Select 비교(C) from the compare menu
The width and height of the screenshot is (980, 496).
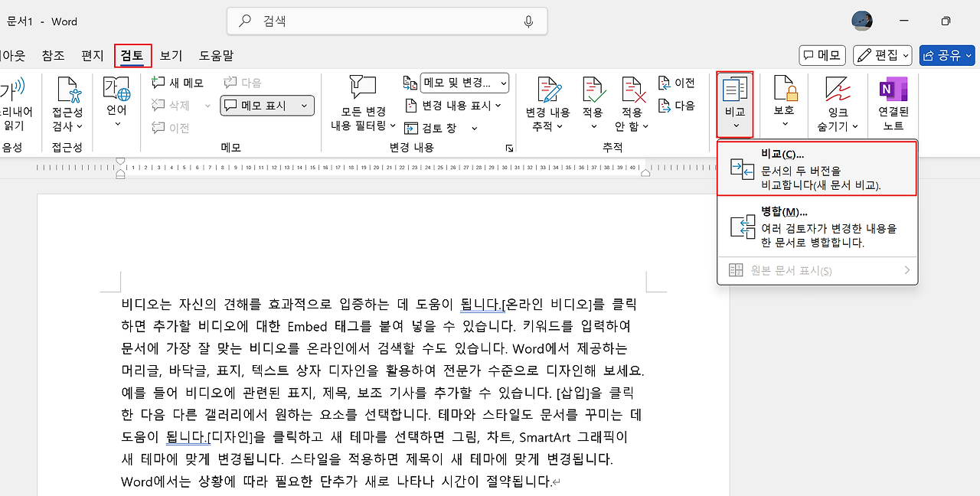(x=817, y=168)
